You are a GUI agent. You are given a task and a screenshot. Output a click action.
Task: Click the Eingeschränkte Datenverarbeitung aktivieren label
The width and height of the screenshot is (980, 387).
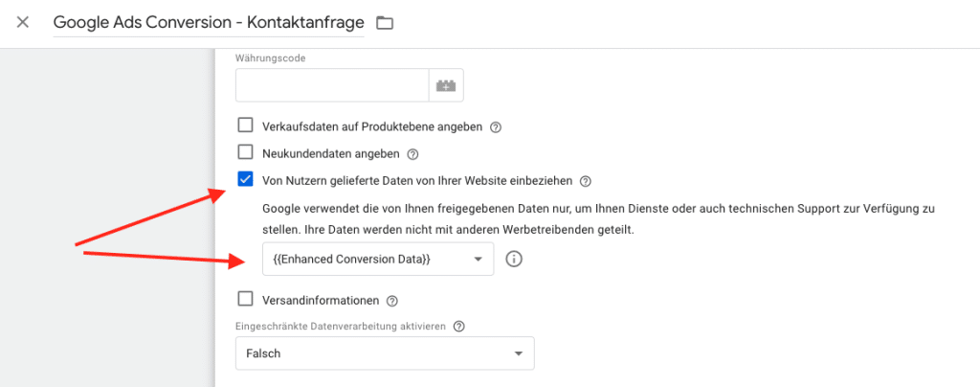point(342,327)
